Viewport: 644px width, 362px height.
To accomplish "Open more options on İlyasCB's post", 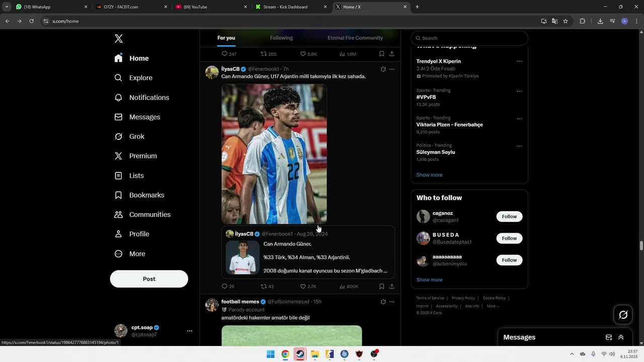I will 392,69.
